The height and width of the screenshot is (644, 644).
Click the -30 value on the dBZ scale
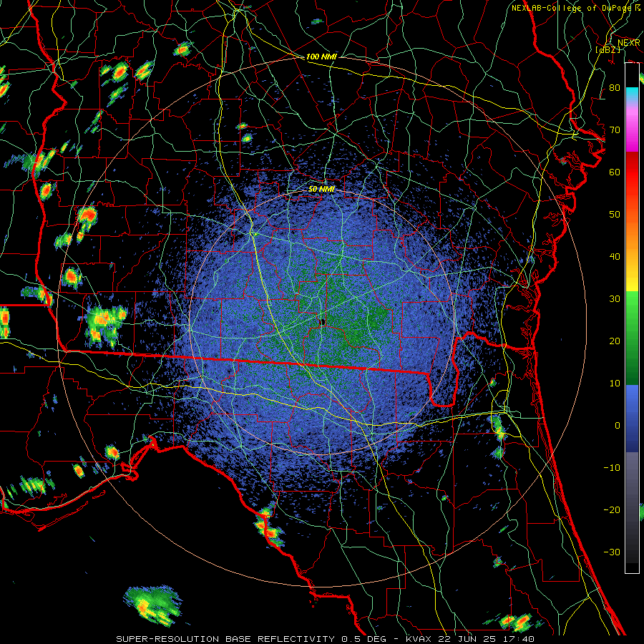[x=612, y=552]
